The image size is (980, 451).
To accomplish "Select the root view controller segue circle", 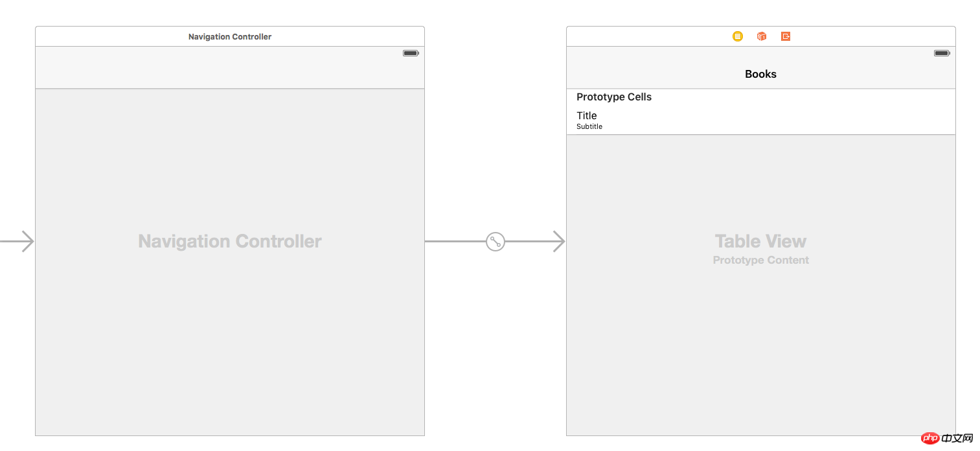I will [x=496, y=242].
